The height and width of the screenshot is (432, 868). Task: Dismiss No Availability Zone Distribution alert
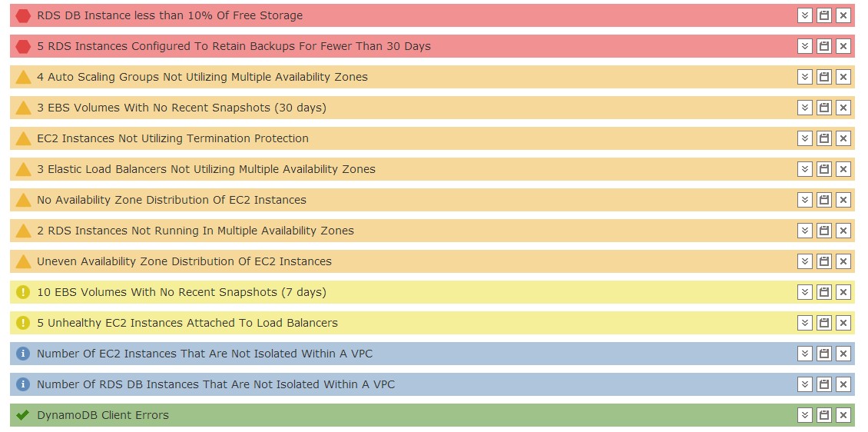pyautogui.click(x=843, y=200)
